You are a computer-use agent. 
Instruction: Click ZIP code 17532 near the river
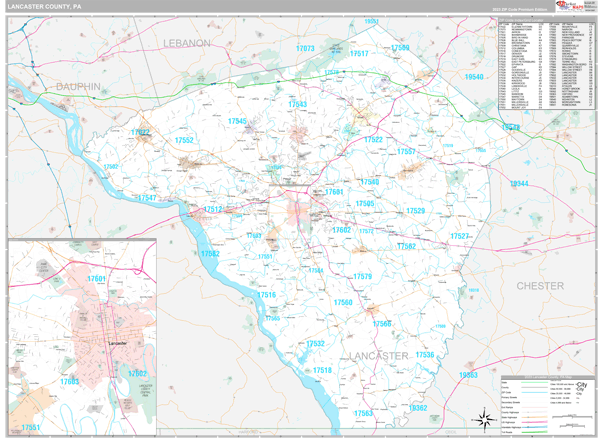click(x=315, y=343)
